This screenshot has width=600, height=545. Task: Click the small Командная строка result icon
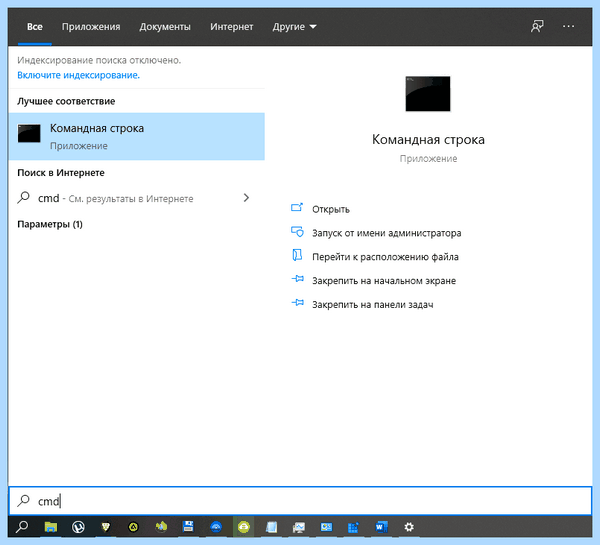click(29, 134)
